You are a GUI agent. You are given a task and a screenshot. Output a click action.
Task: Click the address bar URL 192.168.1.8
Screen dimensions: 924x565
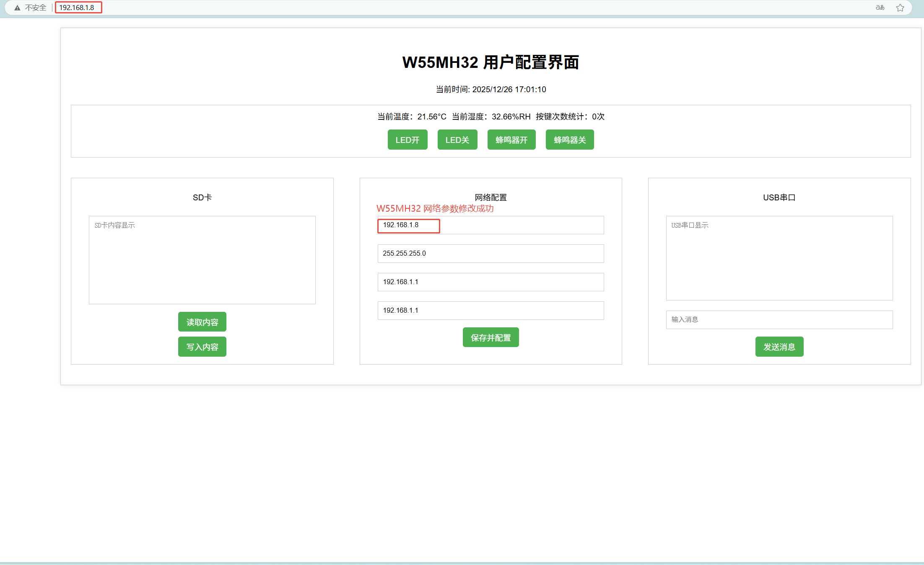point(77,8)
